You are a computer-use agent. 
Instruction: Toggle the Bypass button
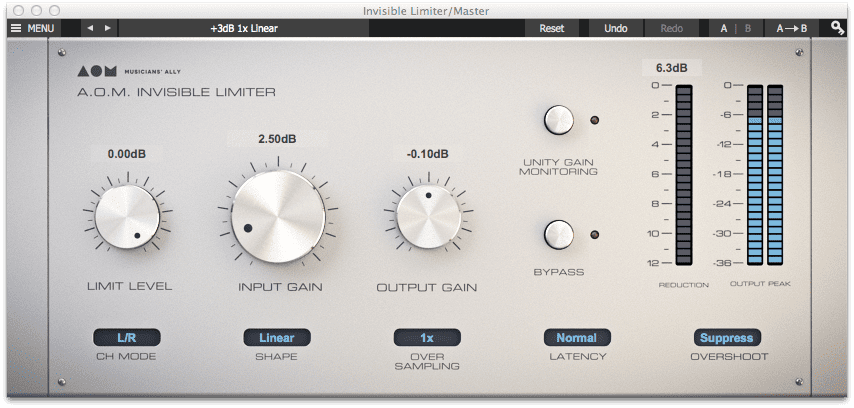tap(559, 235)
